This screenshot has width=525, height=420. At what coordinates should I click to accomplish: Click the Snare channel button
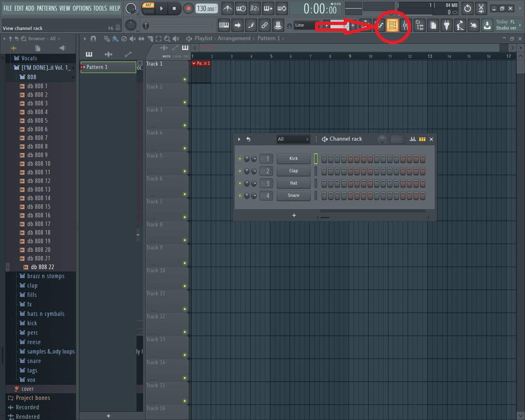pos(294,196)
